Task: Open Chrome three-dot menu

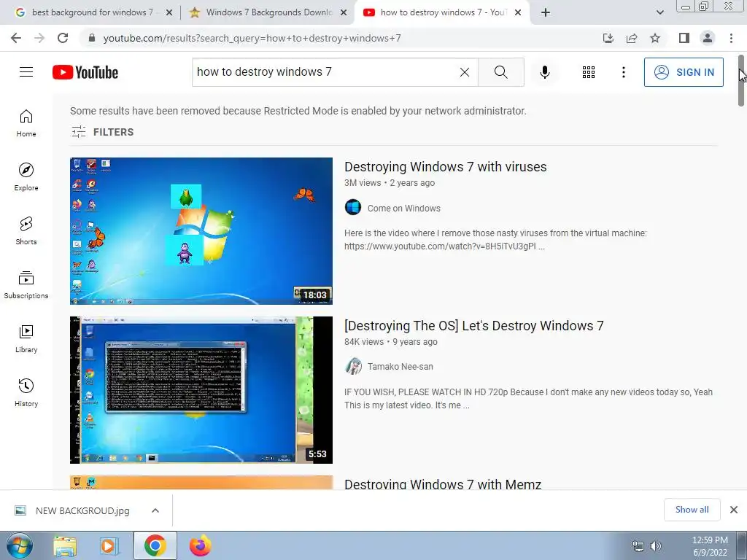Action: (x=731, y=38)
